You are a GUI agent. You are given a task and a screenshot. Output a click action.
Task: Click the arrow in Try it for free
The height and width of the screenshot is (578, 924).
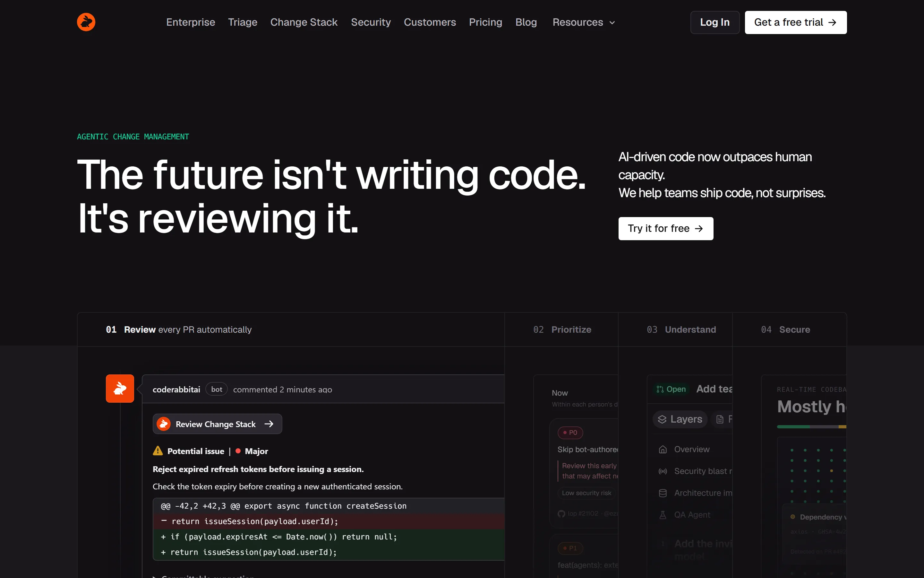(x=699, y=229)
